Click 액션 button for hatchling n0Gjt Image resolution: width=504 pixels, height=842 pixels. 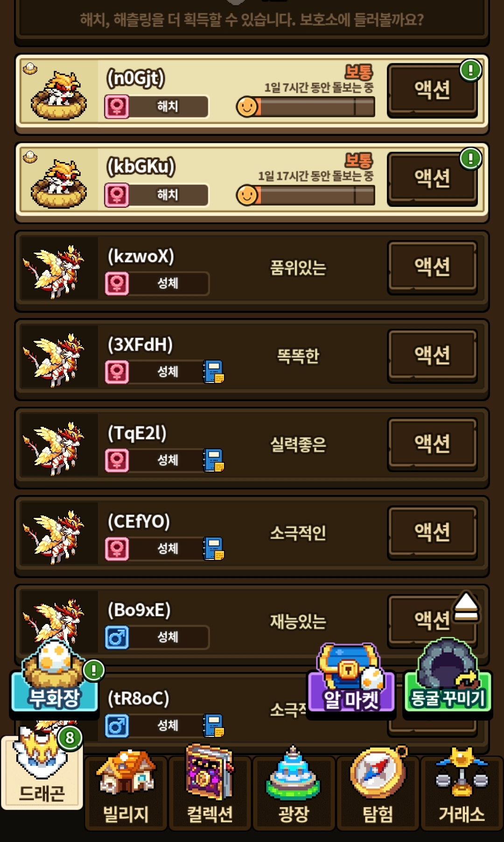click(x=432, y=90)
